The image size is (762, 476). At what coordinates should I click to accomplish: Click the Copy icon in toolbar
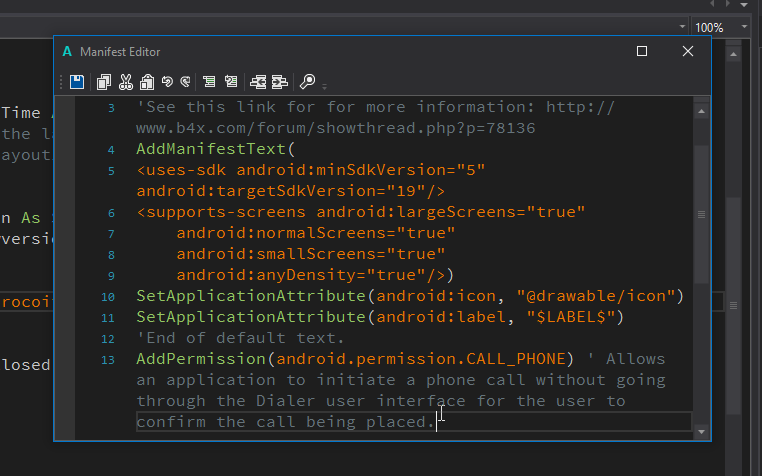point(103,82)
